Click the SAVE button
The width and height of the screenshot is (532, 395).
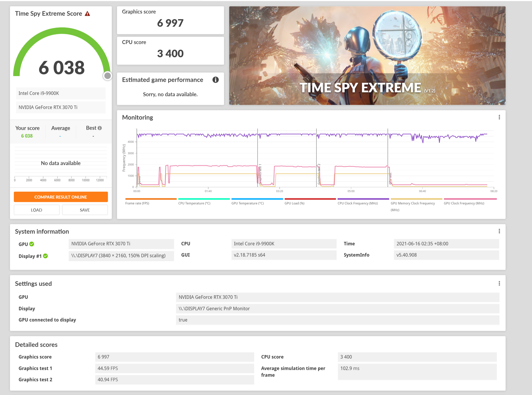[85, 210]
